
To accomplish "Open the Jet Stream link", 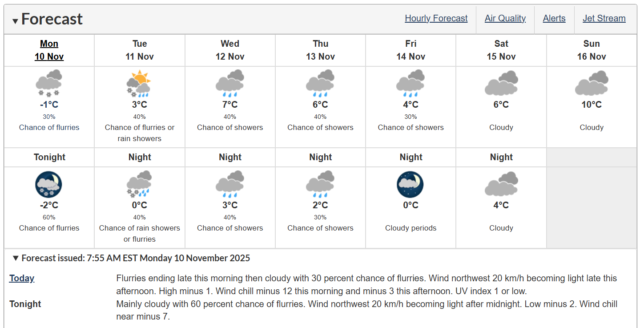I will pos(604,18).
